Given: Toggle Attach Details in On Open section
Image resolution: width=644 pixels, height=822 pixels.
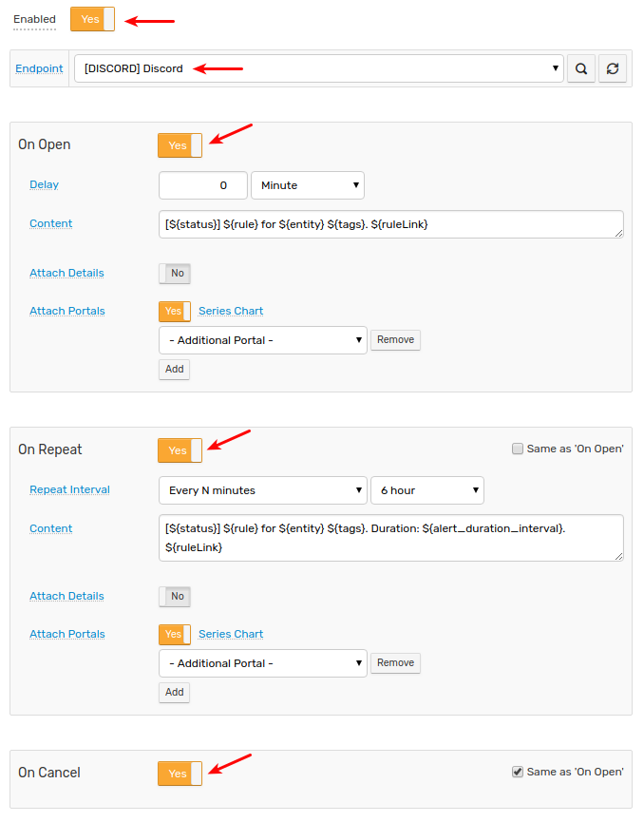Looking at the screenshot, I should click(x=175, y=274).
